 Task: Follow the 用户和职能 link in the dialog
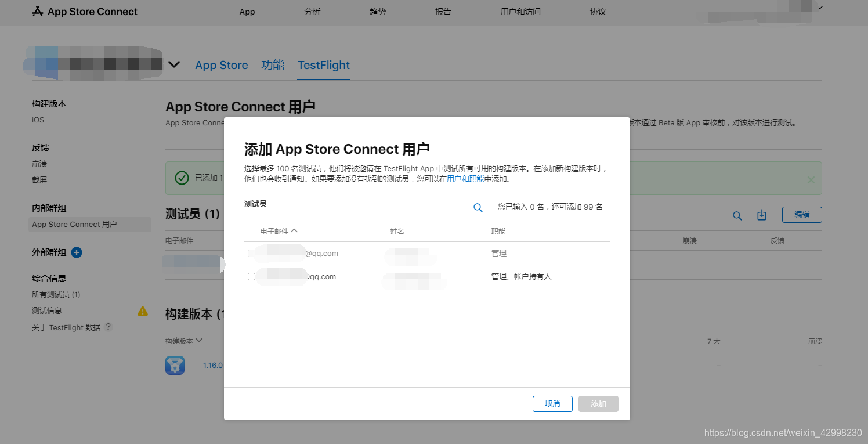(x=465, y=179)
